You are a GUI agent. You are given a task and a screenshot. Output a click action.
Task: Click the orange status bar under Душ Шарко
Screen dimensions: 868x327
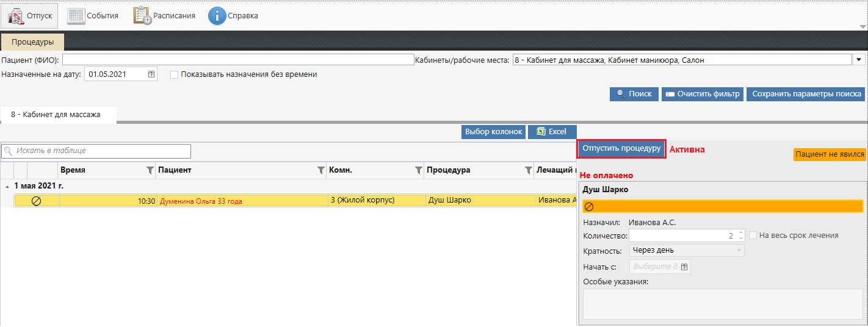click(x=723, y=207)
